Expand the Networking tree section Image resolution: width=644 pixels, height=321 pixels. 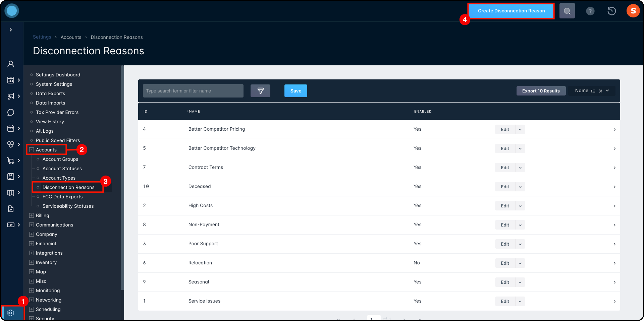pos(32,300)
